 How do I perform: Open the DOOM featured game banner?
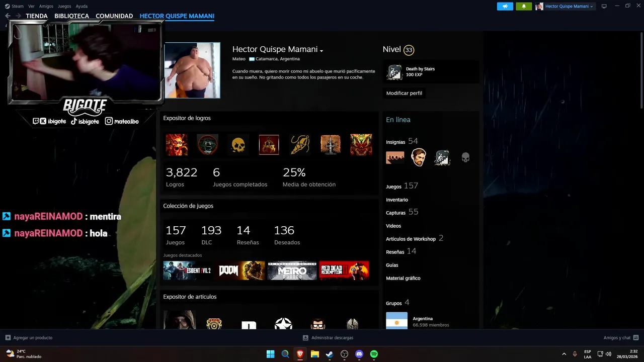click(240, 270)
